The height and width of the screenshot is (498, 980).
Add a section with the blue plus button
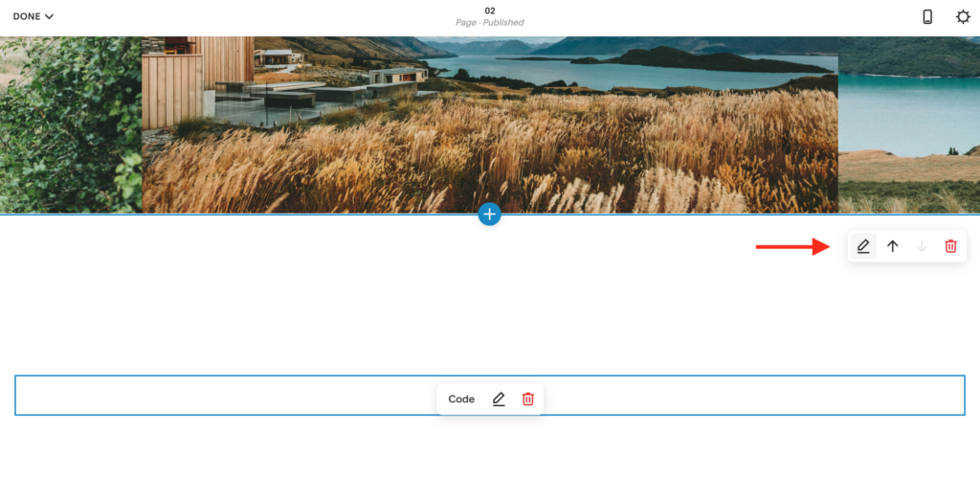click(x=489, y=214)
